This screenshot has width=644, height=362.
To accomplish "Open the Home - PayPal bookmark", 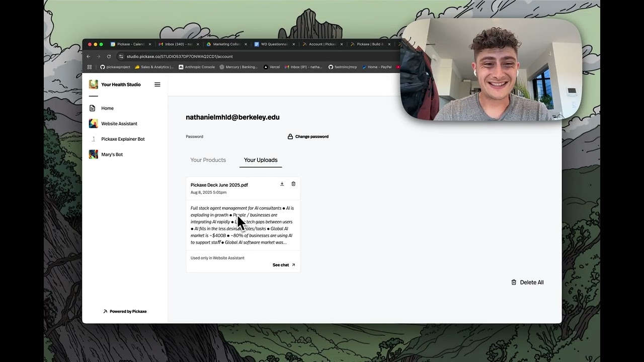I will click(x=377, y=67).
